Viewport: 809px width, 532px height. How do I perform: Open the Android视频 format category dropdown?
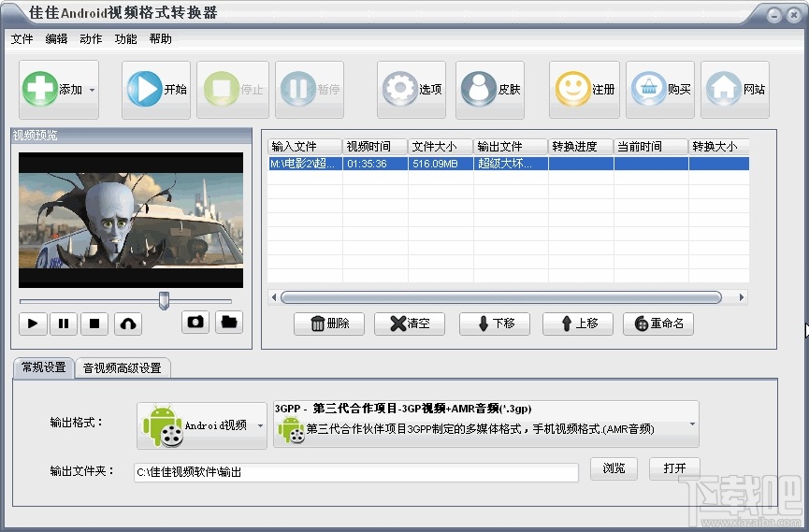point(202,425)
